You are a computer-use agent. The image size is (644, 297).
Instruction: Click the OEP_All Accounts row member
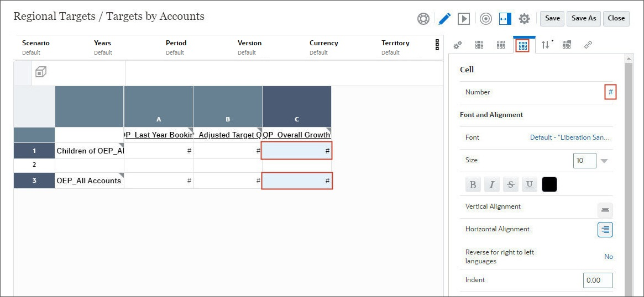pos(90,181)
